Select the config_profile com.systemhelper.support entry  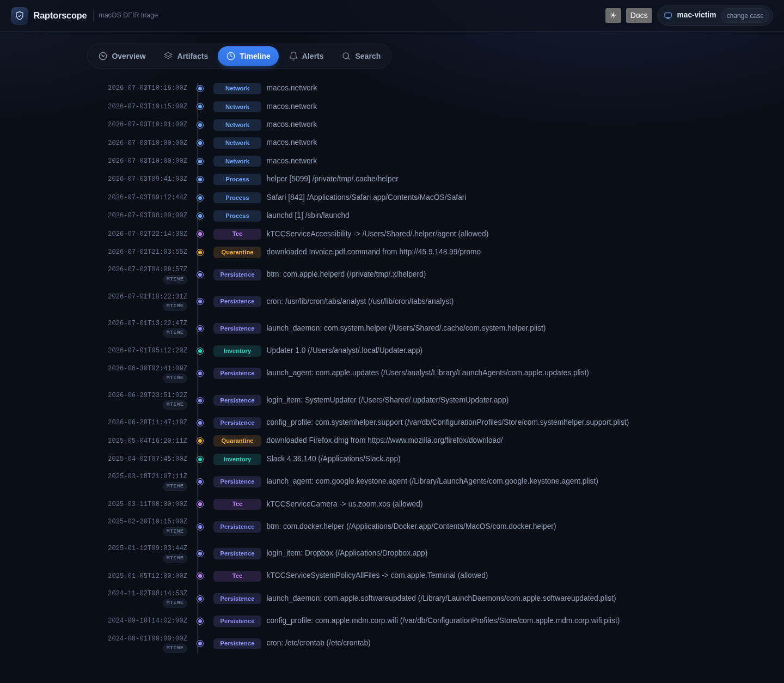448,422
